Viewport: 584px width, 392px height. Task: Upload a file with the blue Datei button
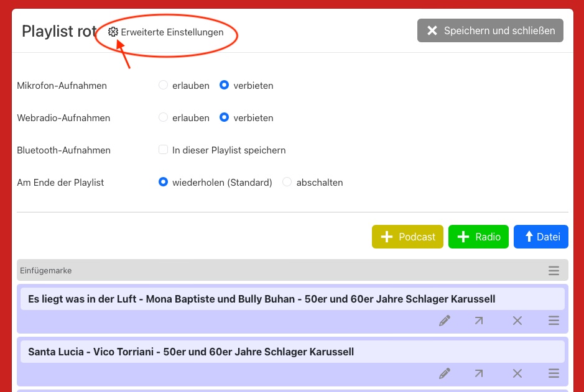coord(540,237)
